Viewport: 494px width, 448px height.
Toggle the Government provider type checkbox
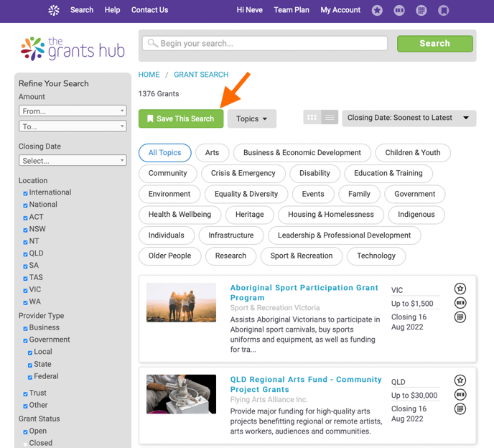tap(26, 340)
